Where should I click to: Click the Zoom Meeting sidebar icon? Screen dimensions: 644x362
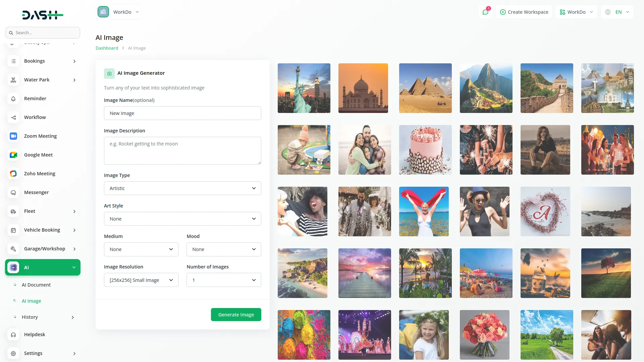tap(13, 136)
